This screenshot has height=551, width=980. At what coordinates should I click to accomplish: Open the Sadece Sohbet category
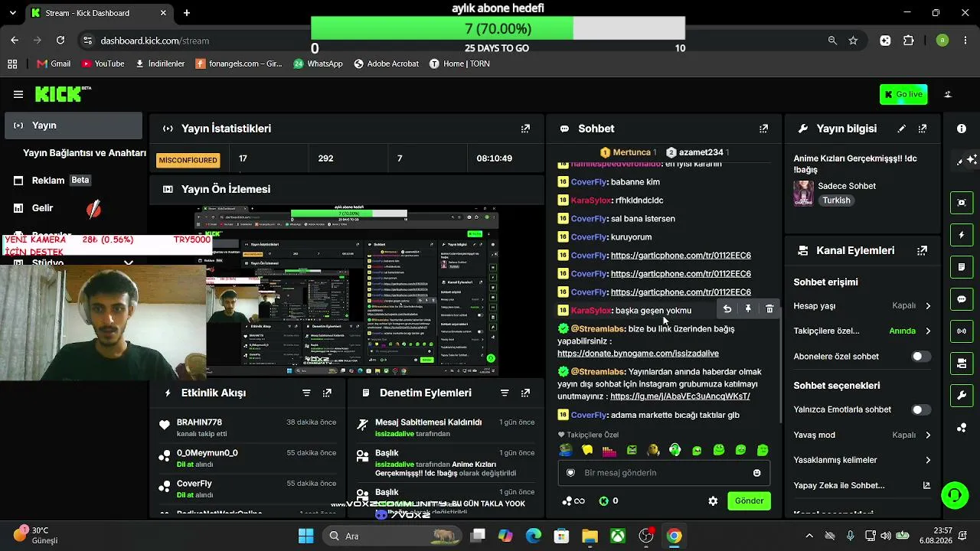[x=847, y=186]
